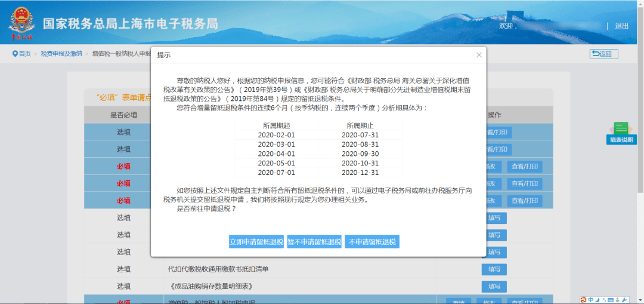
Task: Click the person icon in IME toolbar
Action: 617,299
